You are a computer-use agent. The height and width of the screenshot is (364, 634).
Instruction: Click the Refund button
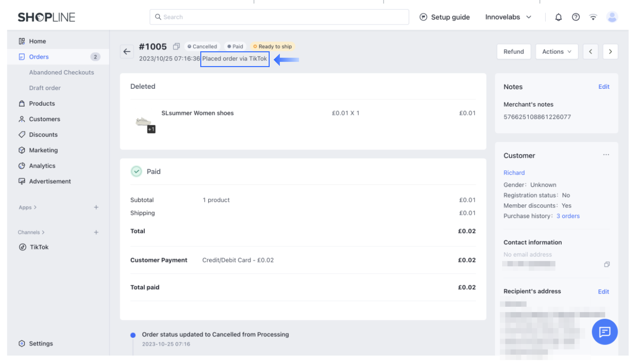tap(513, 52)
